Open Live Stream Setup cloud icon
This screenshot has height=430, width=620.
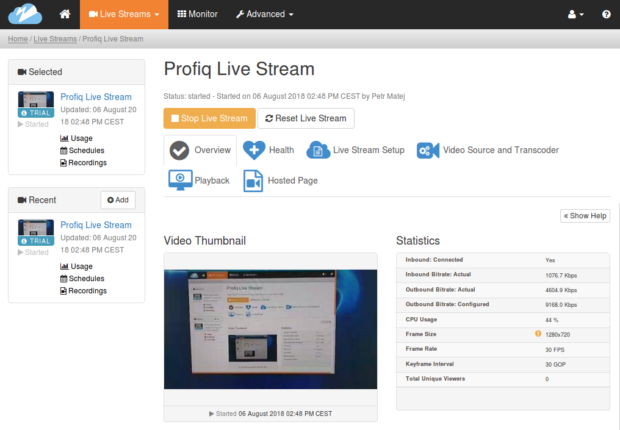coord(318,150)
